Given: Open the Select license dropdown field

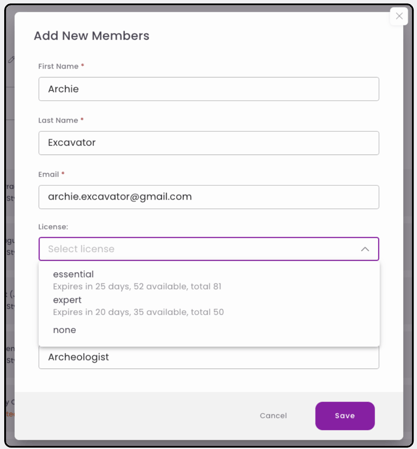Looking at the screenshot, I should coord(209,249).
